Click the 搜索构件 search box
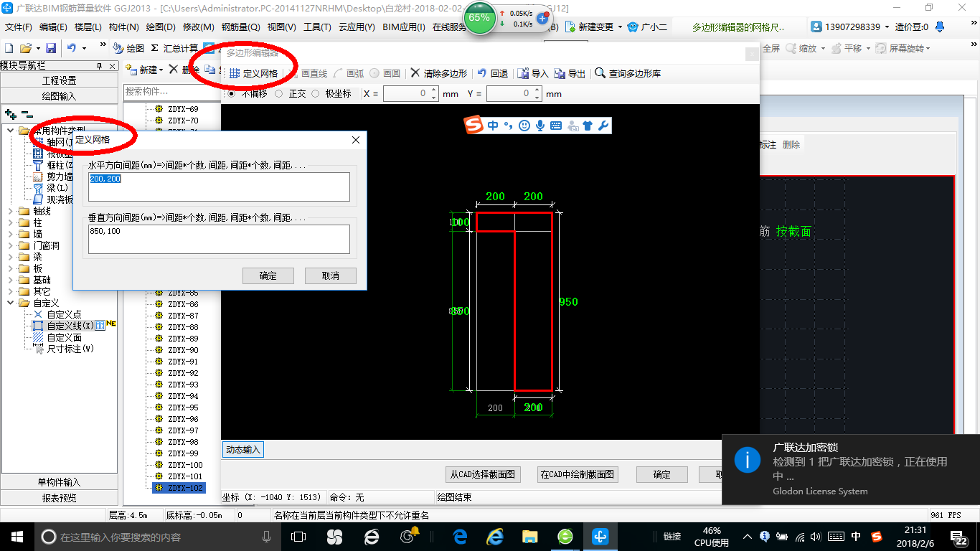The height and width of the screenshot is (551, 980). (171, 92)
